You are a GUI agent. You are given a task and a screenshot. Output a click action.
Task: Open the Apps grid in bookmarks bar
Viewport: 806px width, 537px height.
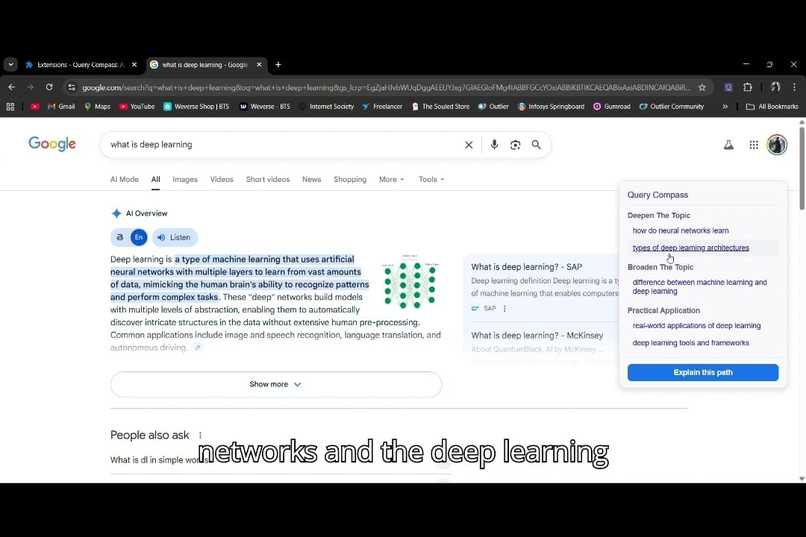(x=10, y=106)
